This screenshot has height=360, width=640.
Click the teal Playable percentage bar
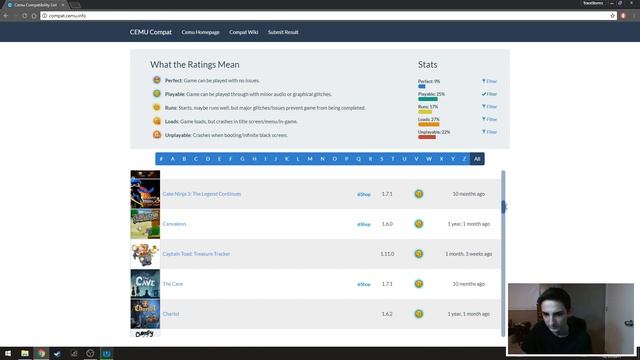428,99
